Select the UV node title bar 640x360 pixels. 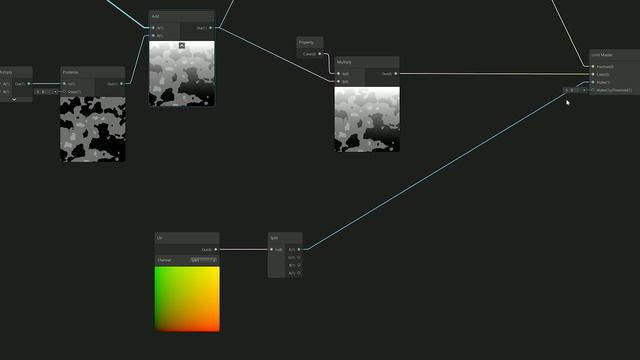(x=187, y=238)
